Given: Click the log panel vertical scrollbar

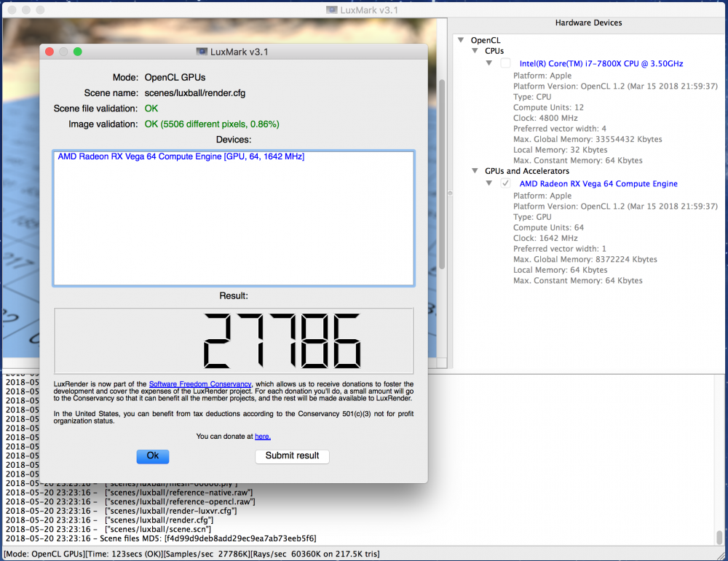Looking at the screenshot, I should pos(720,537).
